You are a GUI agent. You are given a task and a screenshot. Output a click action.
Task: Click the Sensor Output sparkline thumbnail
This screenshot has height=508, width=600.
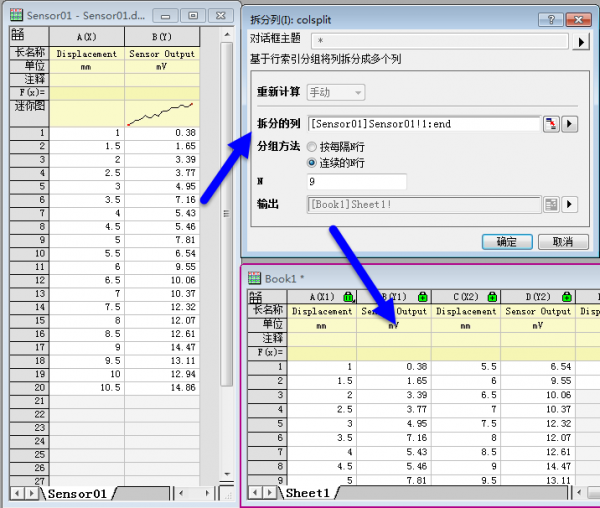point(162,112)
